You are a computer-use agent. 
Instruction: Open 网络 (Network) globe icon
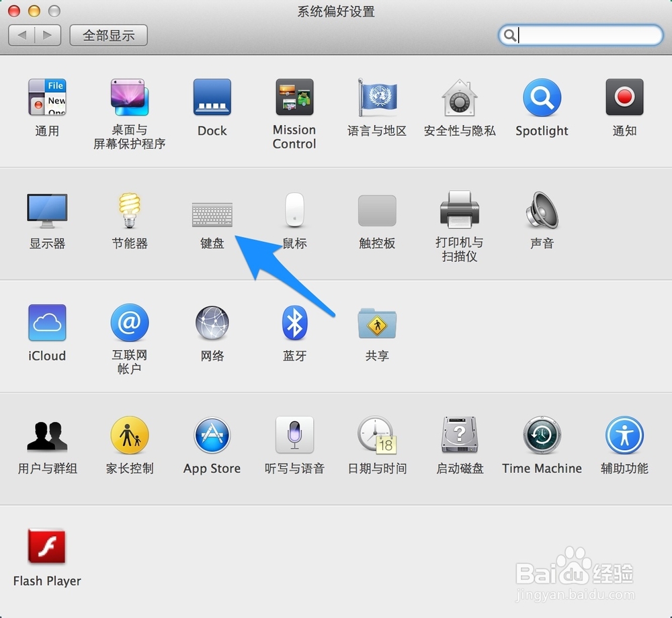212,322
